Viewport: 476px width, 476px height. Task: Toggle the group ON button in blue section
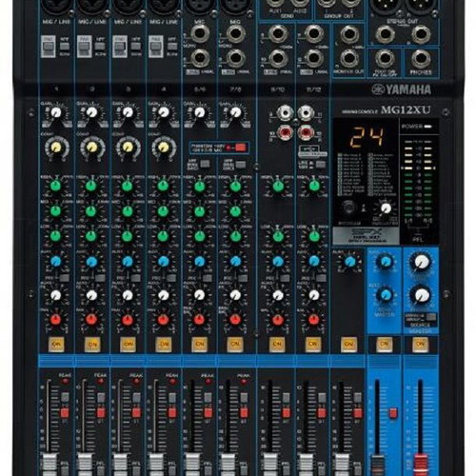tap(385, 345)
